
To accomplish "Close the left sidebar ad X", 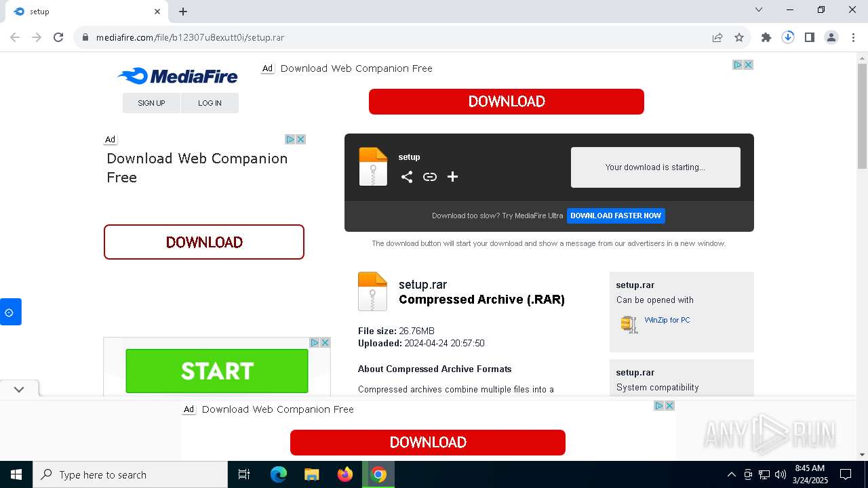I will tap(301, 140).
